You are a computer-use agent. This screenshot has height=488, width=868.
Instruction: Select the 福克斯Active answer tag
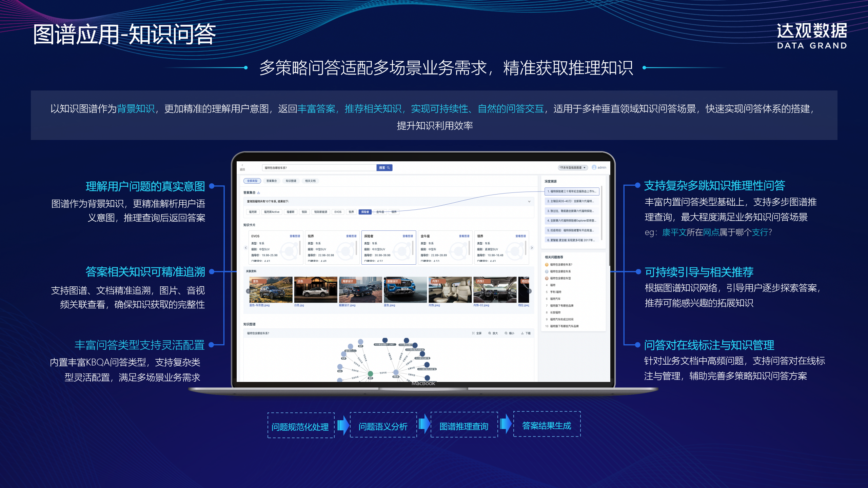point(272,212)
